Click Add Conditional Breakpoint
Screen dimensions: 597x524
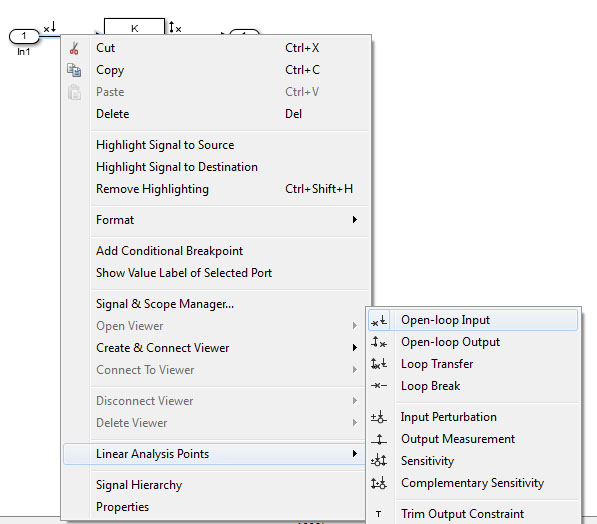tap(169, 251)
